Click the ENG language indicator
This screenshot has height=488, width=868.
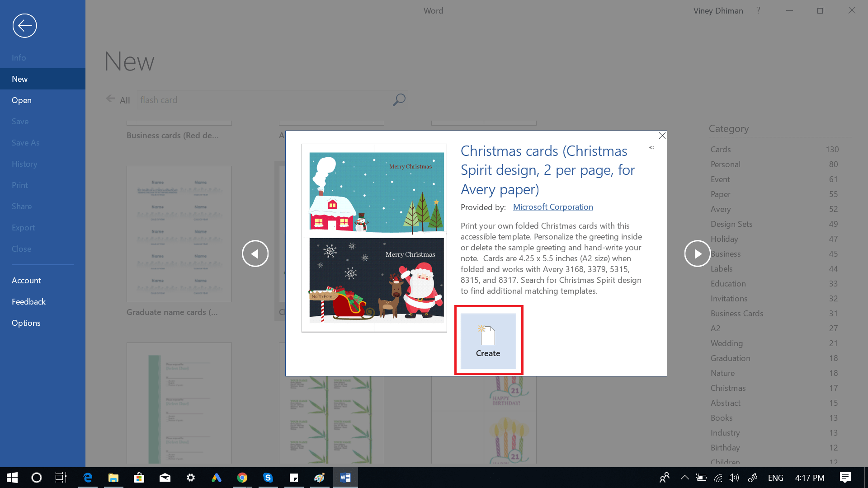pyautogui.click(x=776, y=478)
